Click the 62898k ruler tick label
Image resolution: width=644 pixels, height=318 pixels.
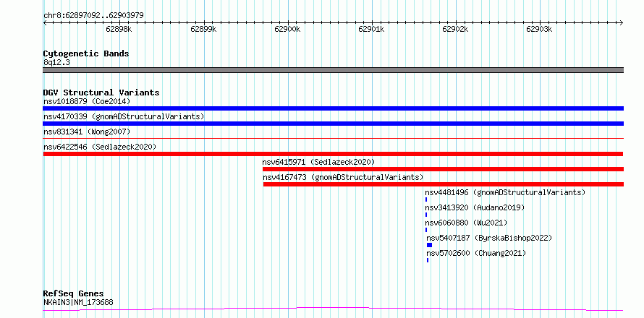[x=119, y=29]
